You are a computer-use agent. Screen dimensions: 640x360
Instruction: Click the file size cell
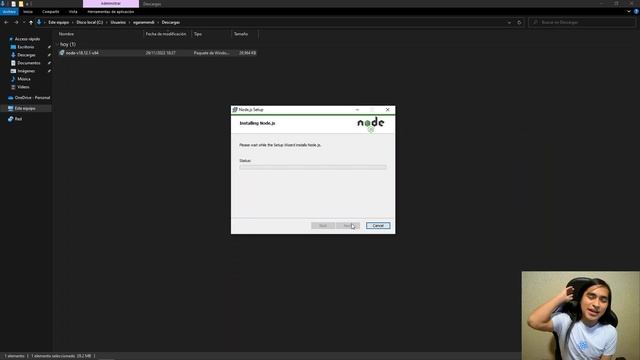click(248, 53)
